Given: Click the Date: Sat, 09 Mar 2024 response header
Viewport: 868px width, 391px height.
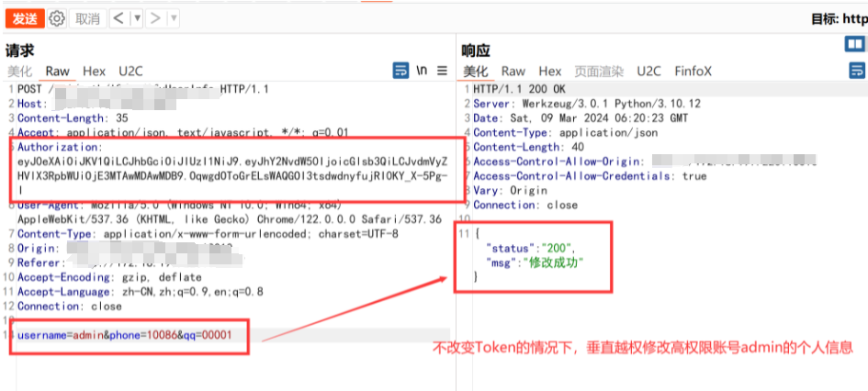Looking at the screenshot, I should click(x=581, y=117).
